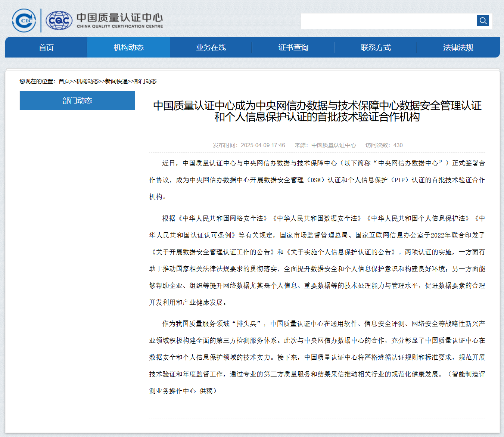Click the paragraph starting with 作为我国质量服务领域
Viewport: 504px width, 437px height.
pyautogui.click(x=317, y=357)
